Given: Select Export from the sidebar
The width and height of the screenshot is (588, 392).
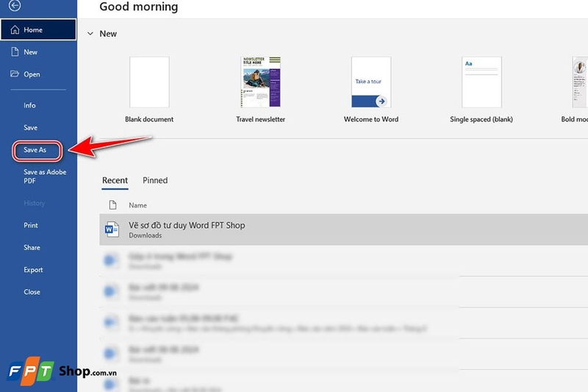Looking at the screenshot, I should pyautogui.click(x=33, y=270).
